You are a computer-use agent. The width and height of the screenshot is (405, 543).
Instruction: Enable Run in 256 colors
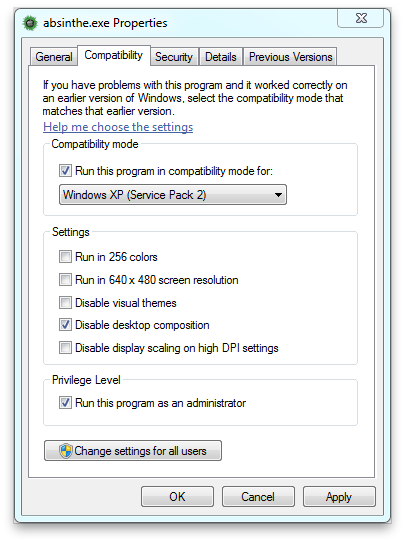click(65, 257)
